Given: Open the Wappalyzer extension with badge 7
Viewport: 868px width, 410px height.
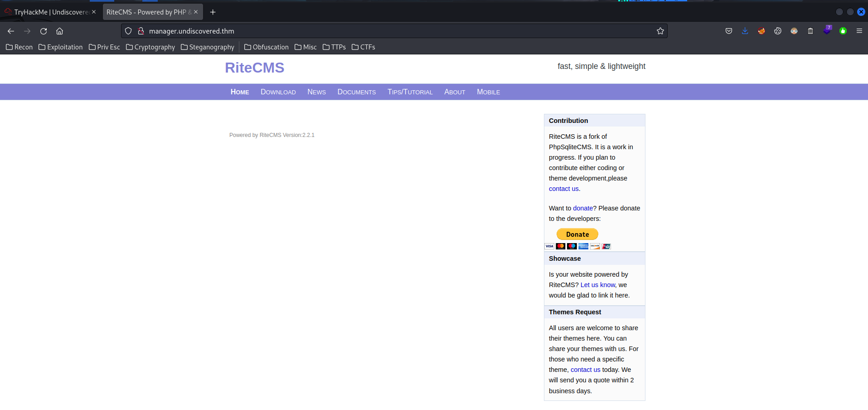Looking at the screenshot, I should pyautogui.click(x=827, y=30).
